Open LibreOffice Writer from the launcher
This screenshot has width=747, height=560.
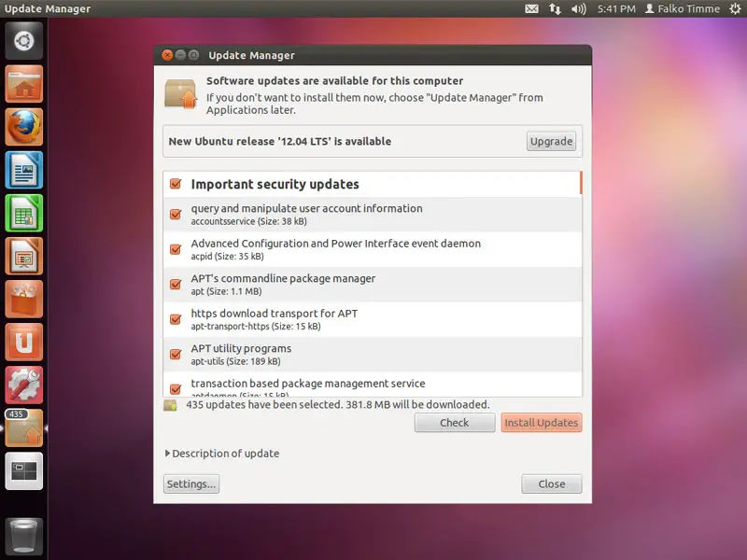click(x=24, y=170)
